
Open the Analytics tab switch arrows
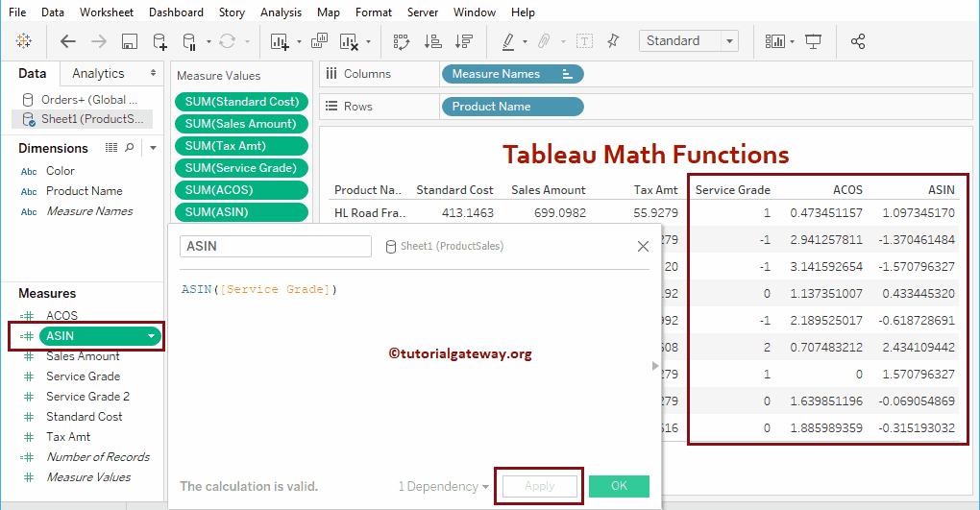[153, 73]
